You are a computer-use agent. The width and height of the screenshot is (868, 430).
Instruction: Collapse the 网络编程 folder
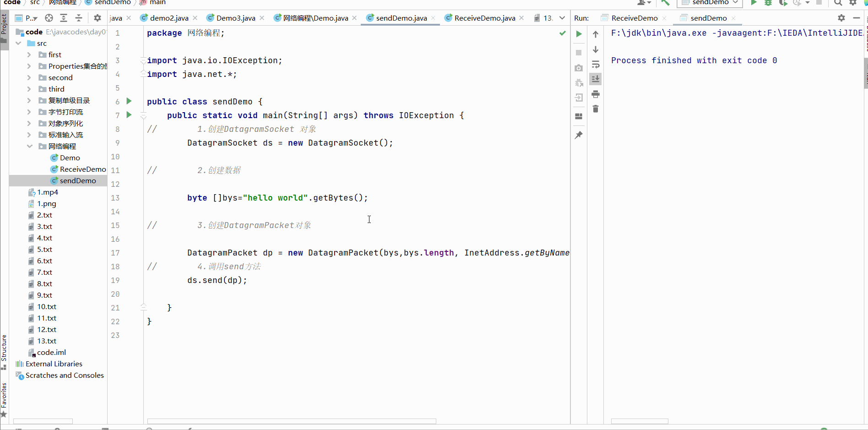coord(29,146)
